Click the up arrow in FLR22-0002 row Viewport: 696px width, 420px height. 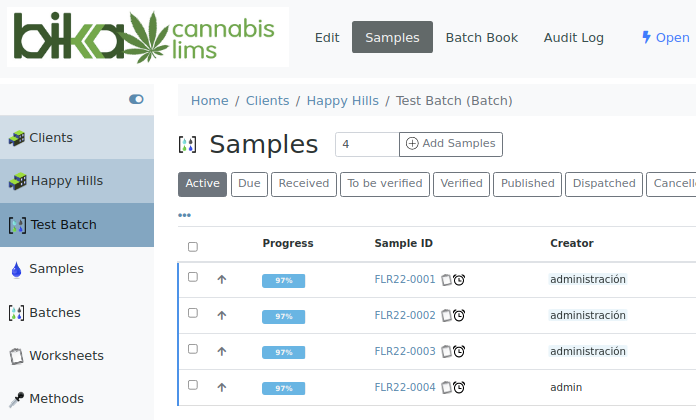coord(222,316)
